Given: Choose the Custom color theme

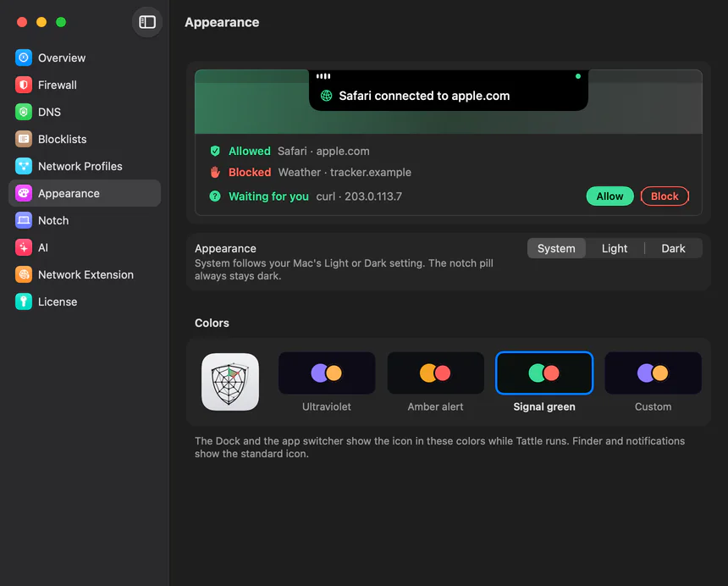Looking at the screenshot, I should (x=654, y=373).
